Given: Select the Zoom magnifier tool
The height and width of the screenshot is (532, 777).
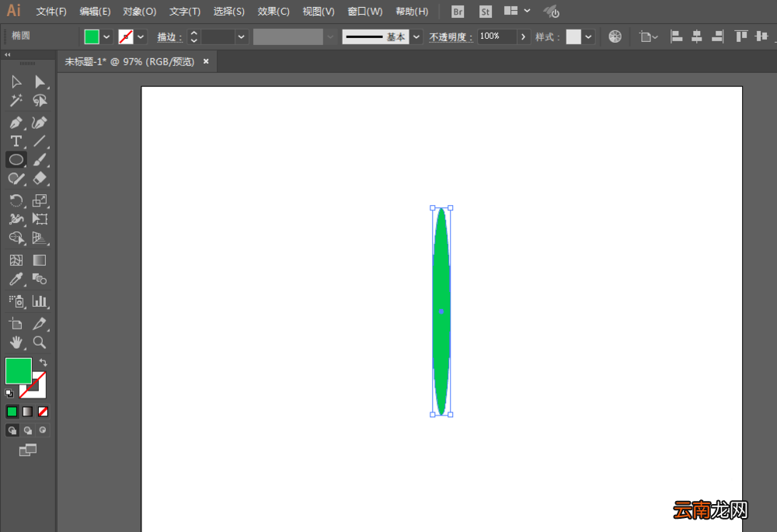Looking at the screenshot, I should [x=40, y=342].
